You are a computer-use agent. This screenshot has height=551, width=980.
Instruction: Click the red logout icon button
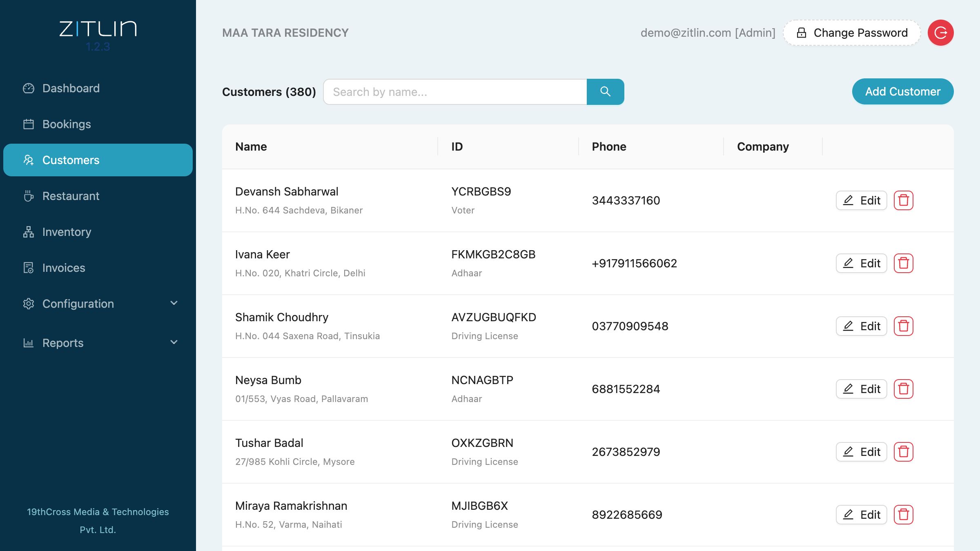tap(940, 33)
